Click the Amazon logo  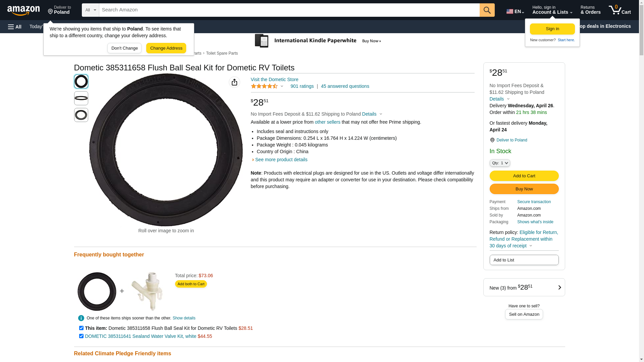point(23,11)
